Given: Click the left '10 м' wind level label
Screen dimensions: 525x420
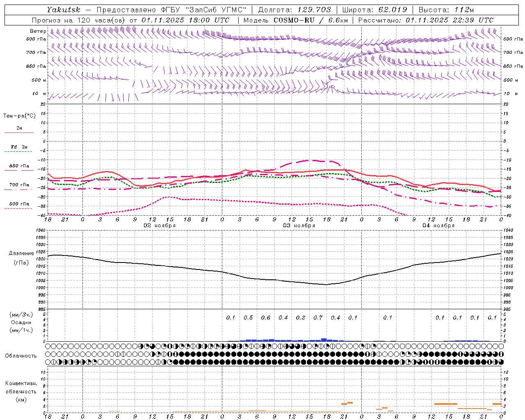Looking at the screenshot, I should (39, 94).
